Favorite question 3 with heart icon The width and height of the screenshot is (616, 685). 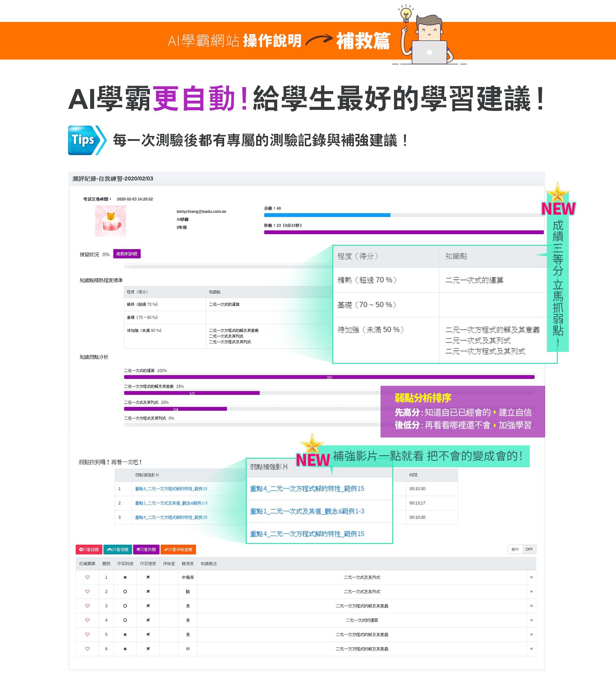[87, 606]
